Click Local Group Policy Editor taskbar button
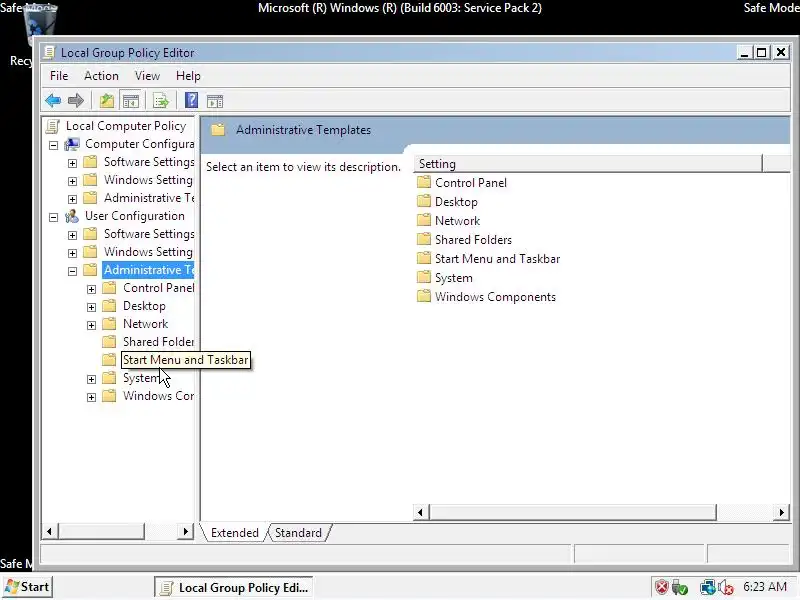The image size is (800, 600). 234,587
